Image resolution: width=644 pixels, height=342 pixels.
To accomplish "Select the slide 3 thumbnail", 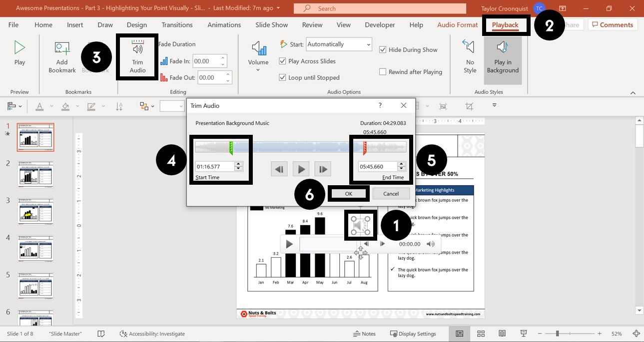I will point(35,211).
